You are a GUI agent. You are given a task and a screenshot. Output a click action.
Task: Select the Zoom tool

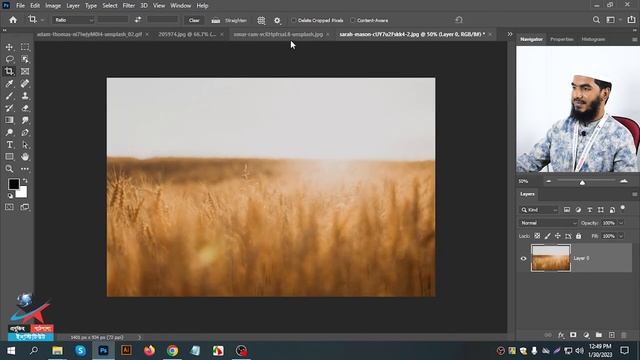(9, 169)
